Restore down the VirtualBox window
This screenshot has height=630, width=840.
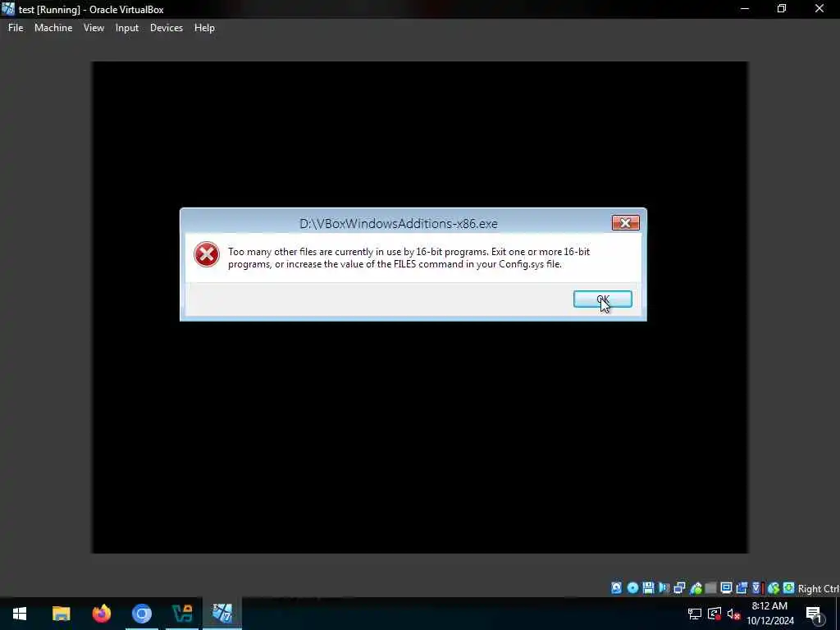782,8
